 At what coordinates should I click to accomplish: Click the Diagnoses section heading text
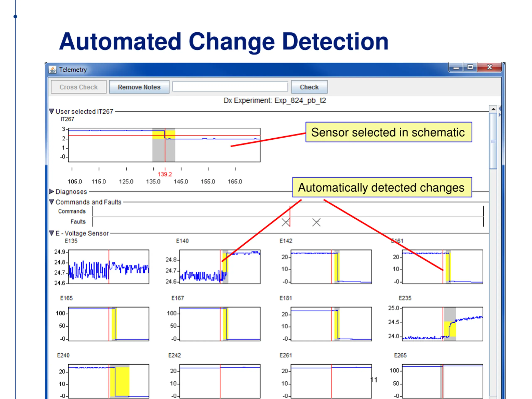tap(71, 192)
